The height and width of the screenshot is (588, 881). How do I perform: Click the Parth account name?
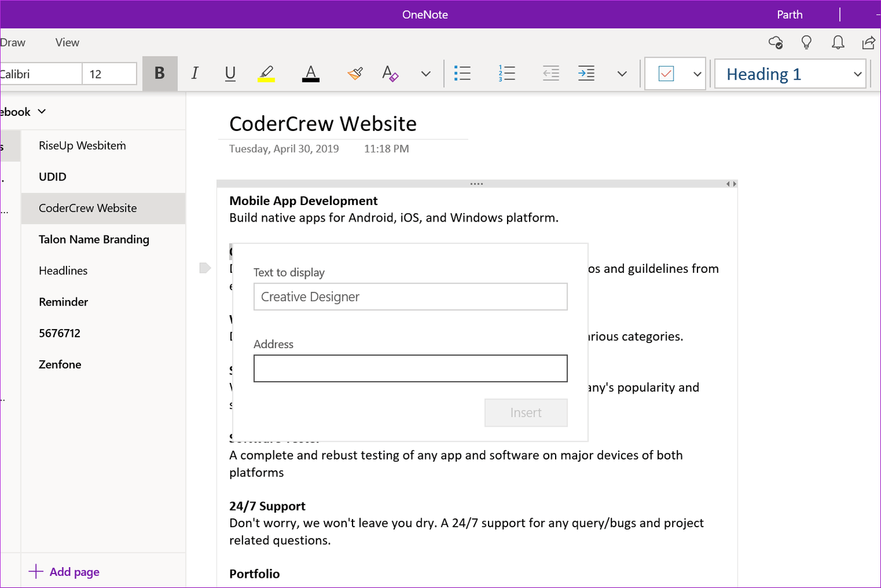point(790,15)
